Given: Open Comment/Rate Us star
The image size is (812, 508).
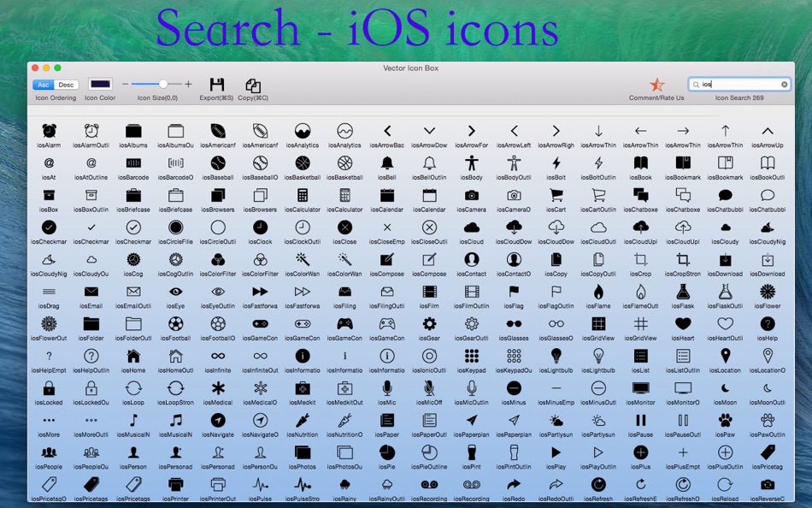Looking at the screenshot, I should (656, 84).
